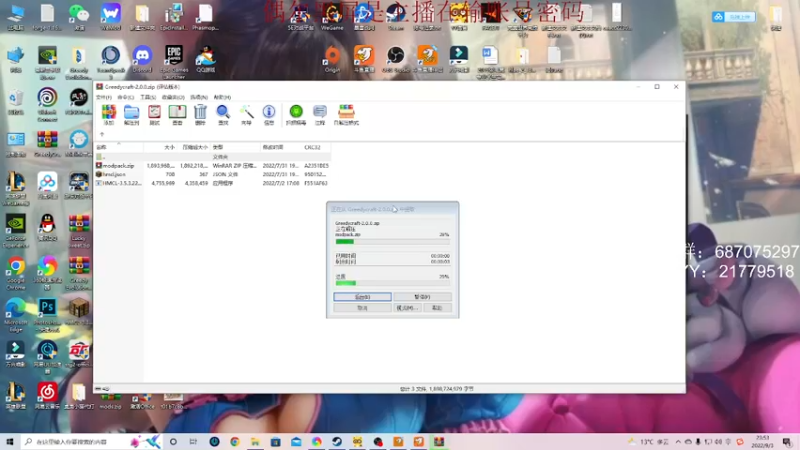Viewport: 800px width, 450px height.
Task: Click the green Virus Scan icon
Action: pos(296,115)
